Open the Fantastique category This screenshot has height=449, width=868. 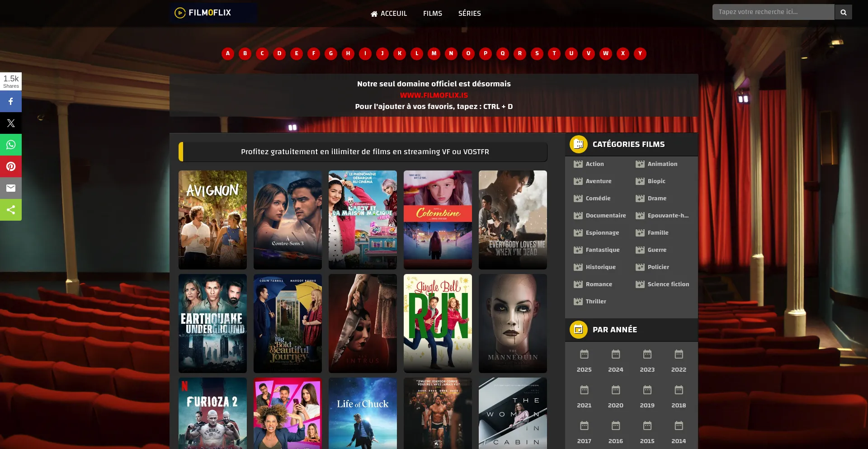click(603, 250)
